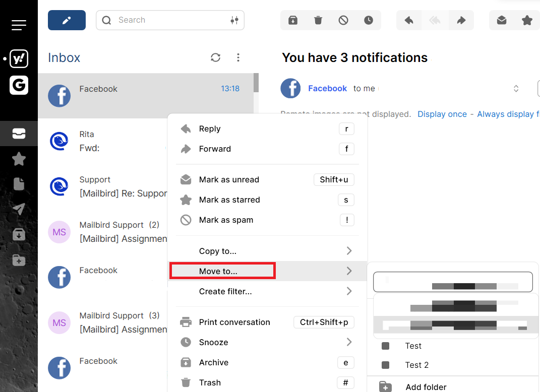Open search filter options

234,20
